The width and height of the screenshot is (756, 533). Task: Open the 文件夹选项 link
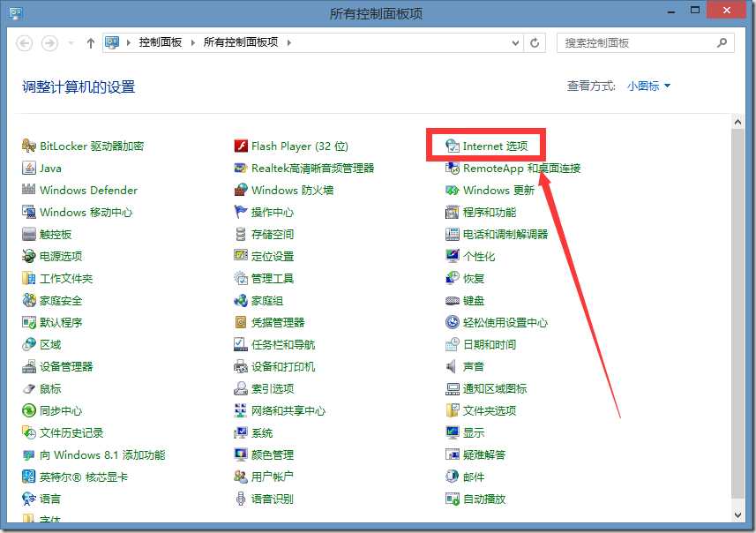click(x=490, y=410)
